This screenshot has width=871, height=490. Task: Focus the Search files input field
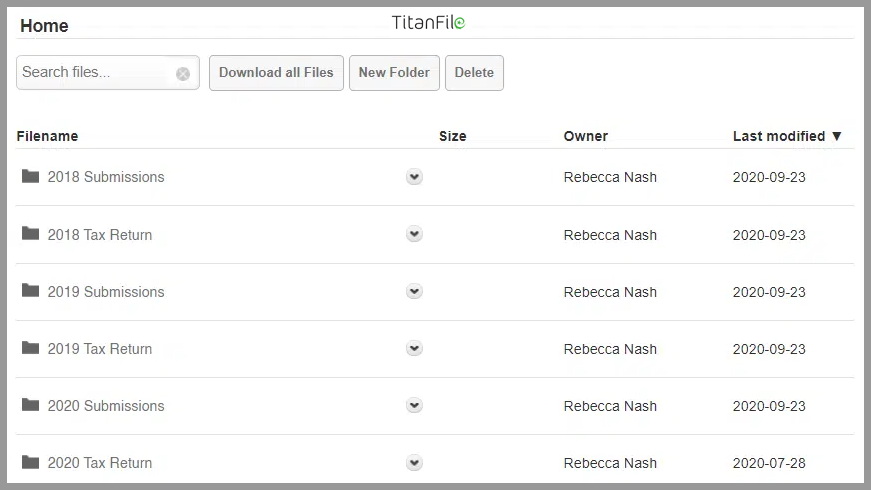pyautogui.click(x=94, y=72)
